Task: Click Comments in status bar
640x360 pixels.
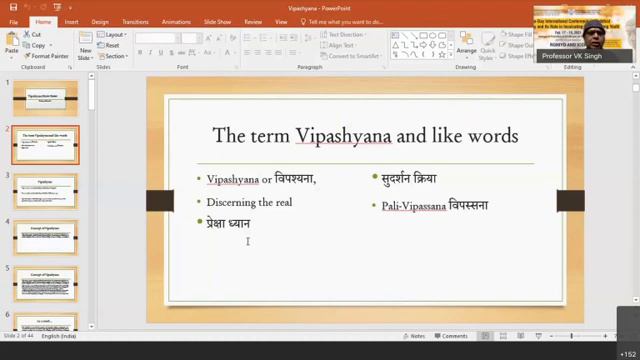Action: click(x=451, y=336)
